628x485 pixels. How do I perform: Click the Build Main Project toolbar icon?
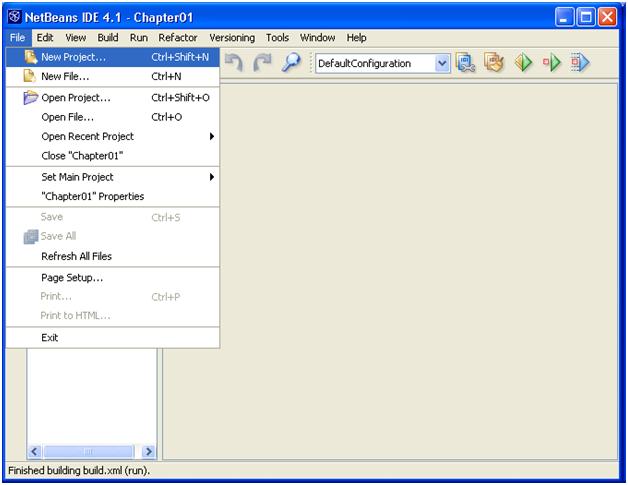click(465, 63)
